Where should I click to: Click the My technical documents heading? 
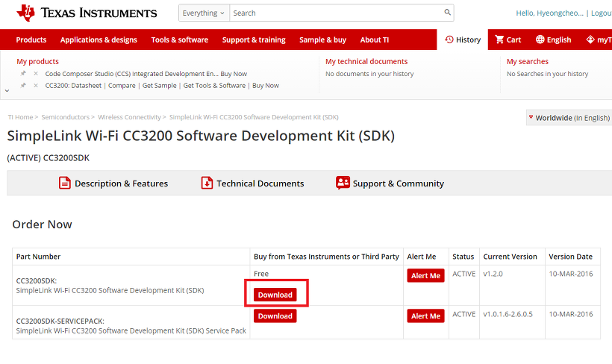[x=366, y=61]
